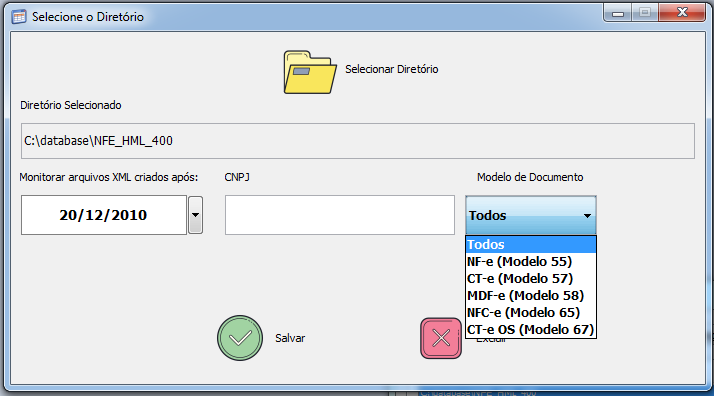Open the date picker dropdown arrow
Image resolution: width=714 pixels, height=396 pixels.
tap(195, 215)
